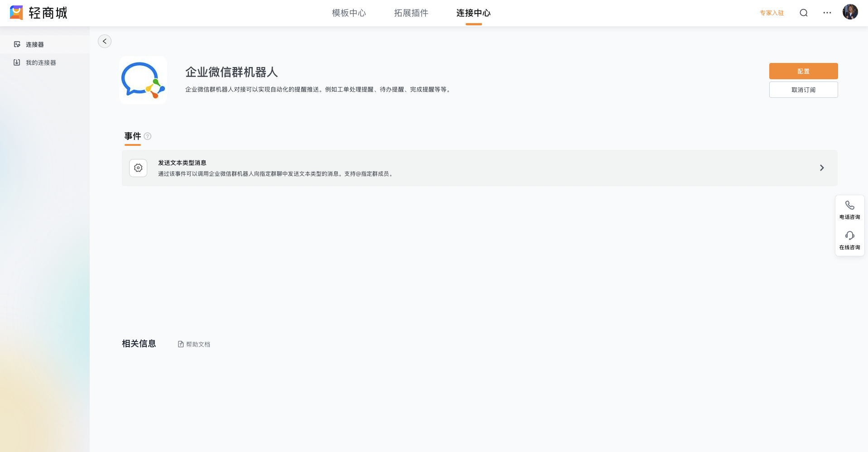Open the 模板中心 tab
868x452 pixels.
tap(349, 13)
